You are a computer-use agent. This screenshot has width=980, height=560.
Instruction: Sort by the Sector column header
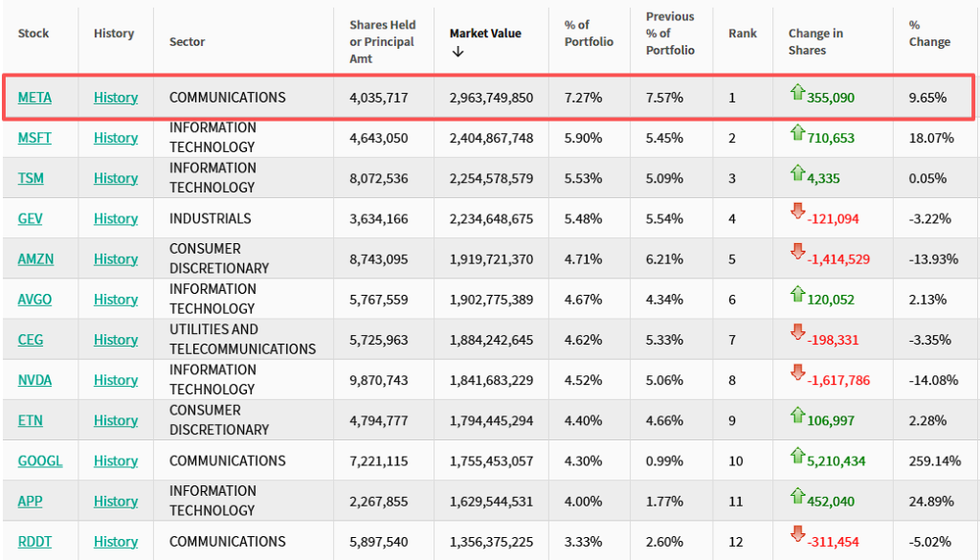pos(187,41)
